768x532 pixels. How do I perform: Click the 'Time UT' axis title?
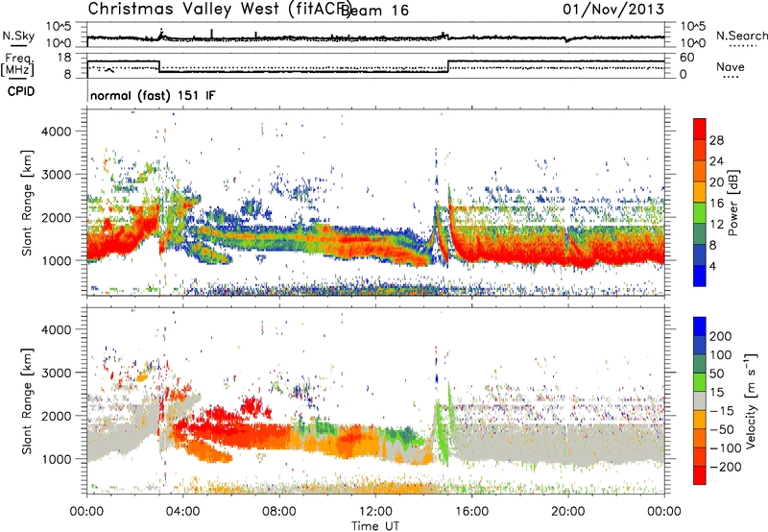pos(375,525)
